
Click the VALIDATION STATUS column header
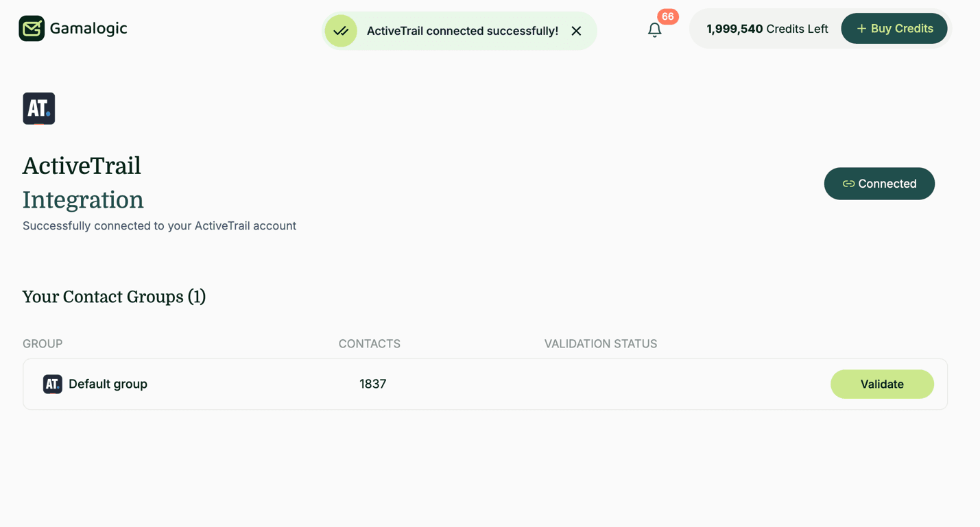point(600,343)
